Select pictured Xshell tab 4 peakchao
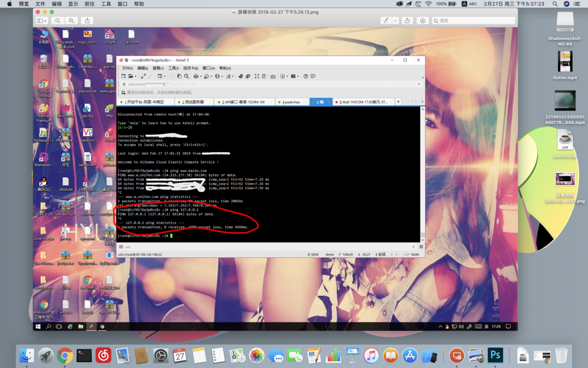Screen dimensions: 588x368 (292, 102)
